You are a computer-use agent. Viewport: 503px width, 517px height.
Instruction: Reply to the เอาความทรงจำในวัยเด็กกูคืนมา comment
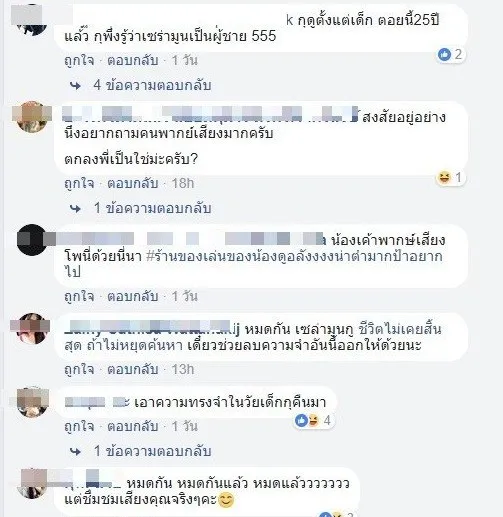coord(133,426)
